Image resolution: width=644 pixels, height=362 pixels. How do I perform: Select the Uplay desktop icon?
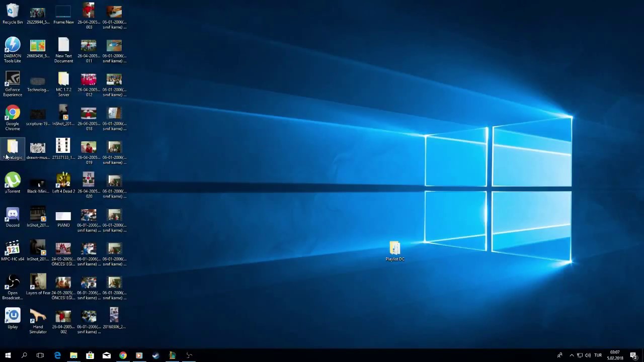(x=13, y=319)
